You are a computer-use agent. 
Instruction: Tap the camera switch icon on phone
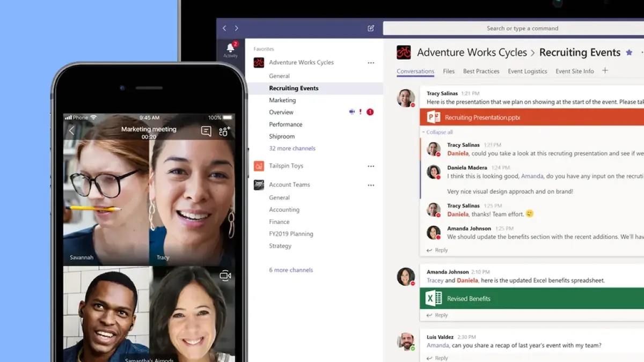[x=225, y=275]
